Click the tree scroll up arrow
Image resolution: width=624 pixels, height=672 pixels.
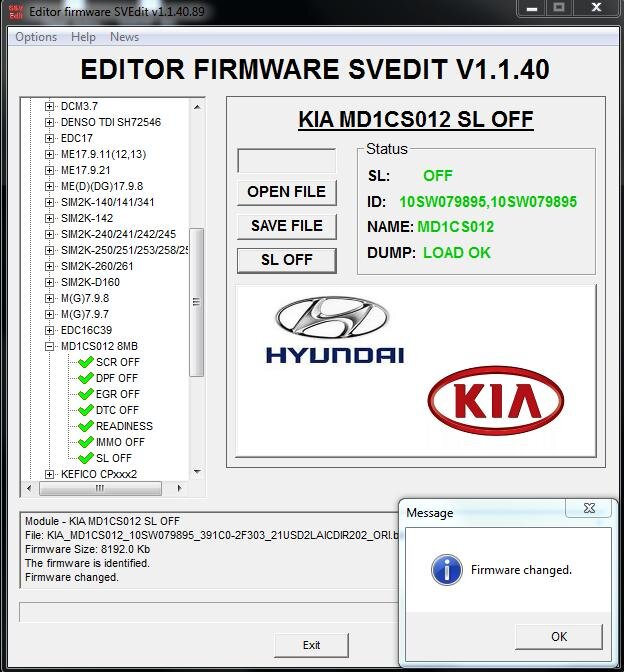[197, 107]
